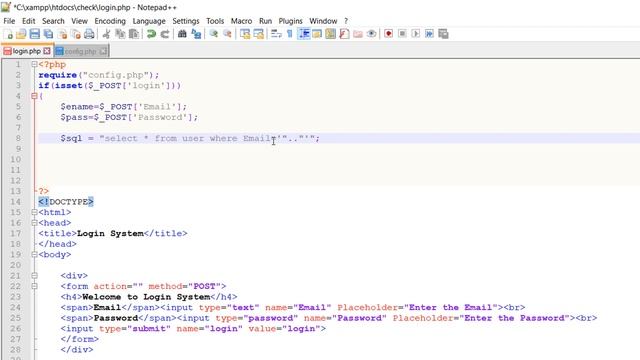Viewport: 640px width, 360px height.
Task: Open the Tools menu
Action: pyautogui.click(x=215, y=21)
